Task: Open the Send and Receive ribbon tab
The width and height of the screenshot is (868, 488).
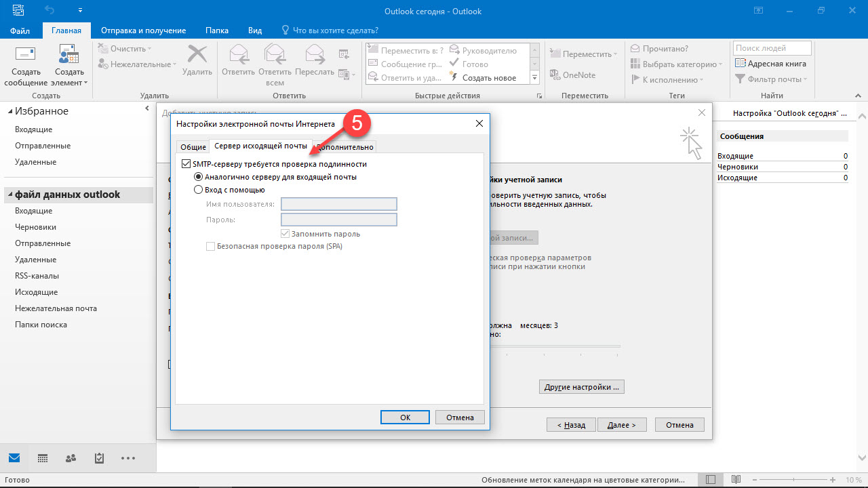Action: [143, 30]
